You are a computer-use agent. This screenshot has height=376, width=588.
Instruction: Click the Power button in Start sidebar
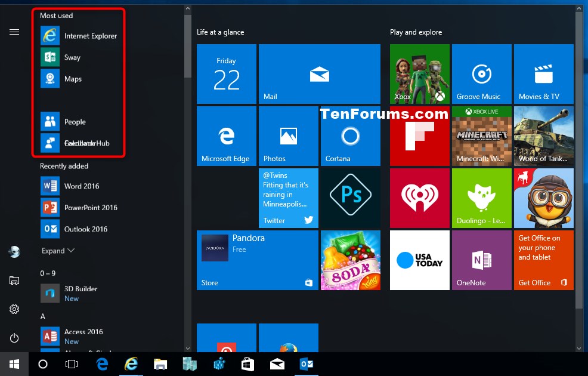(x=14, y=338)
